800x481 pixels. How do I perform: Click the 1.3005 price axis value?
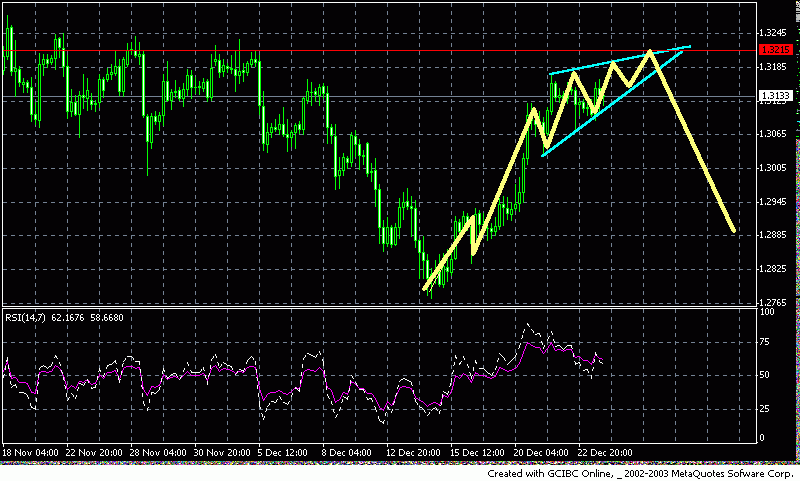[774, 168]
